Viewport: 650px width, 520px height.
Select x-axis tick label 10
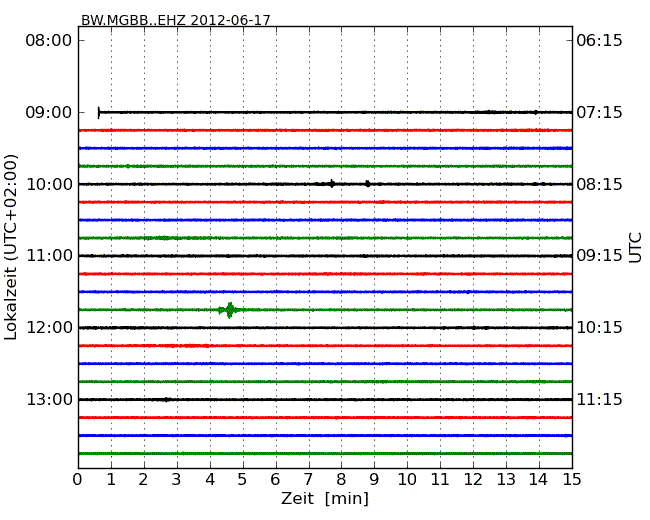click(407, 480)
